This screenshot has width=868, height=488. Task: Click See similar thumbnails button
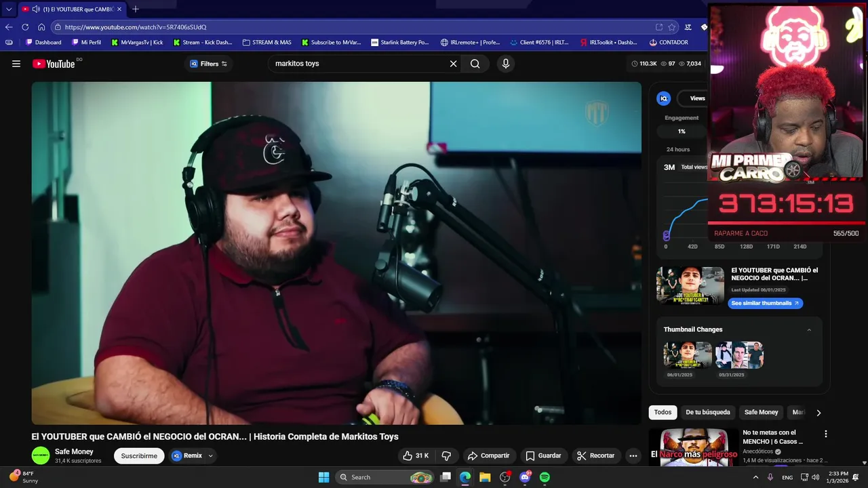click(765, 303)
